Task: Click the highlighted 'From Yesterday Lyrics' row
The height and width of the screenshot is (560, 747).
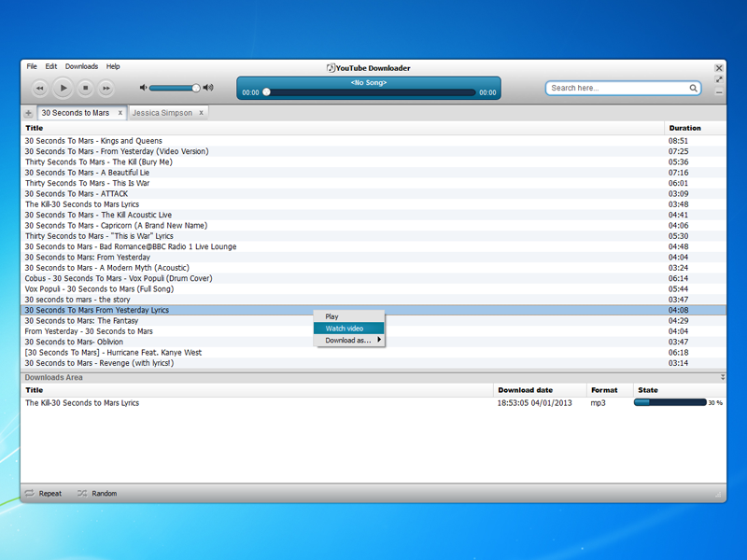Action: click(373, 310)
